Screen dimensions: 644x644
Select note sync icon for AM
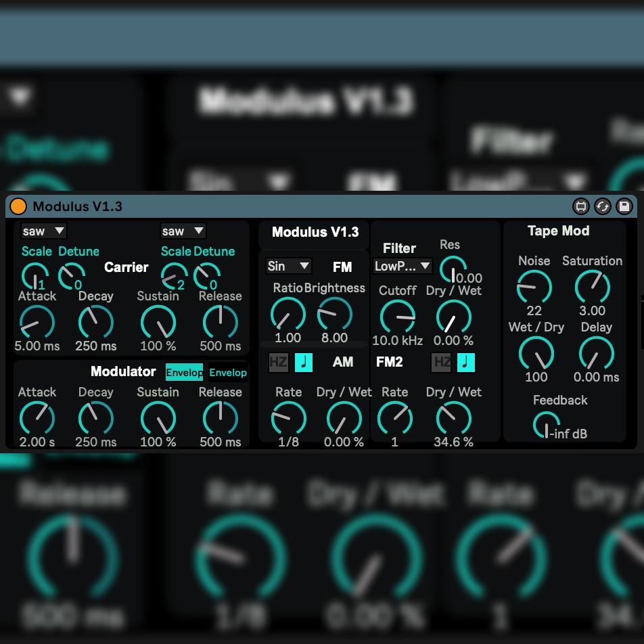[x=304, y=363]
